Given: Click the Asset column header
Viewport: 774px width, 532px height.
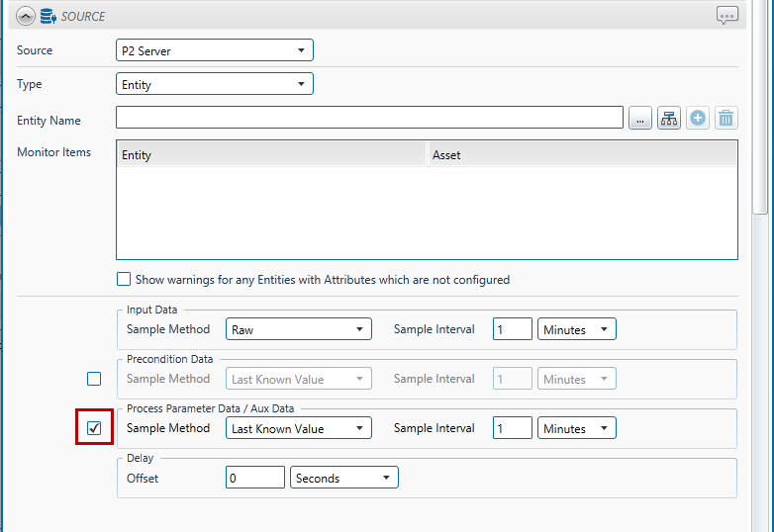Looking at the screenshot, I should [582, 155].
